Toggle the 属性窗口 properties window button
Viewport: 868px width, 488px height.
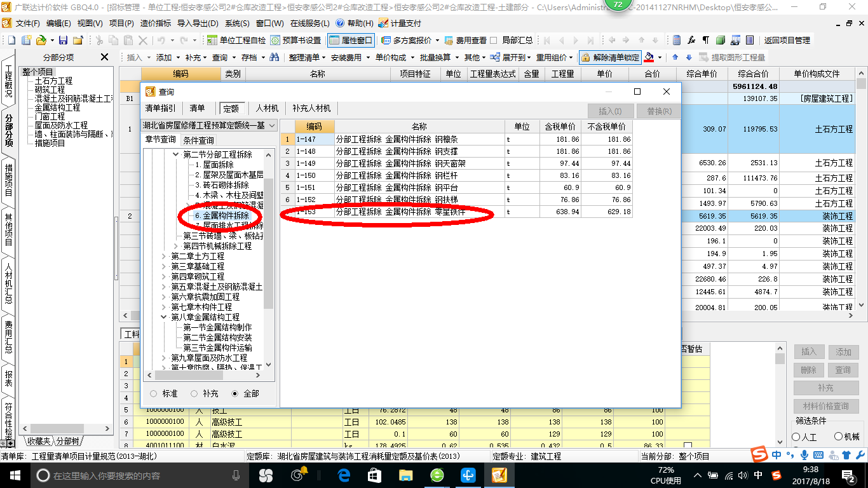[351, 40]
